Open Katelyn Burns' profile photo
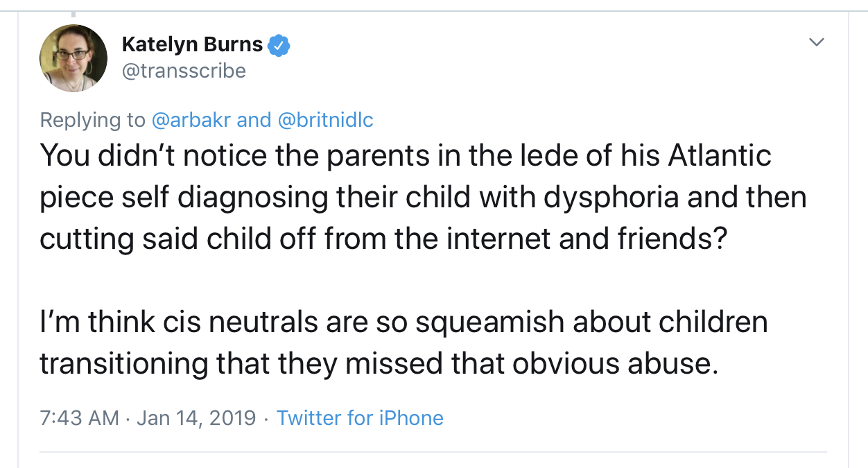Screen dimensions: 868x468 [73, 58]
